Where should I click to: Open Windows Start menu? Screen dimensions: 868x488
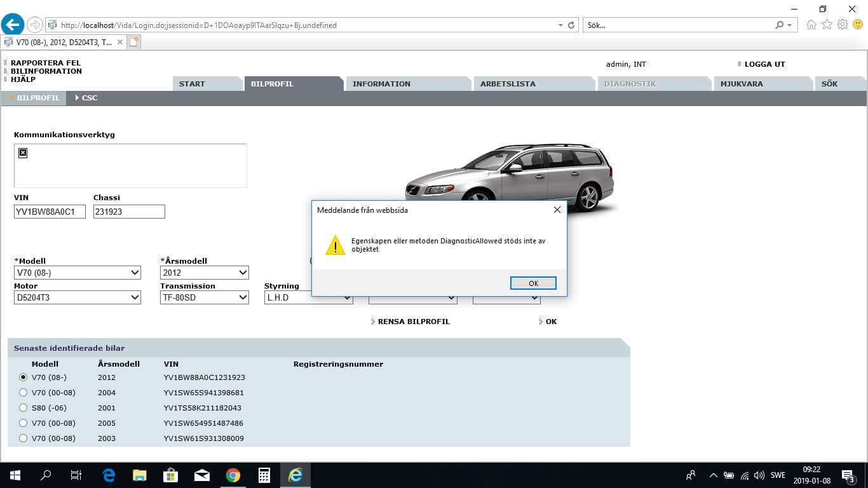click(x=15, y=475)
